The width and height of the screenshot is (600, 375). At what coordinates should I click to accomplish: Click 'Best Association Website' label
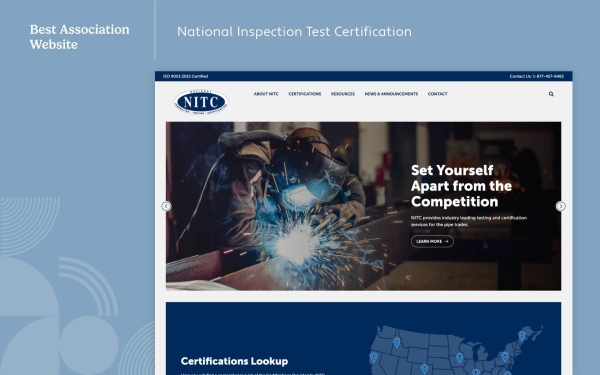80,37
